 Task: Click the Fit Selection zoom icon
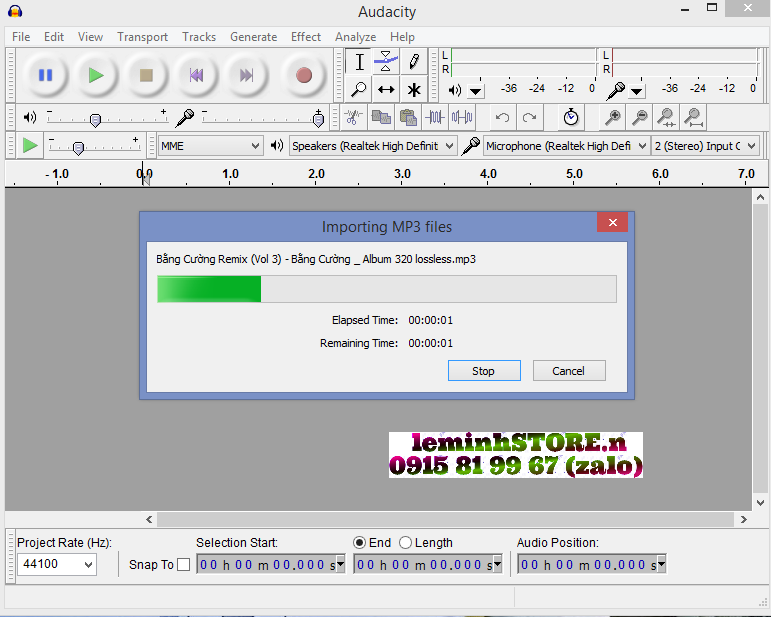coord(666,118)
